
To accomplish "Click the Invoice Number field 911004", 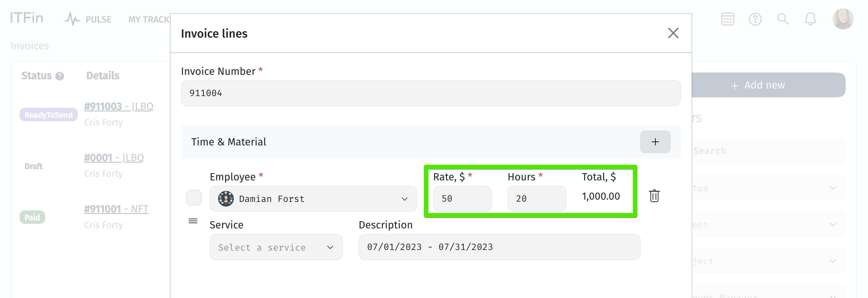I will [431, 93].
